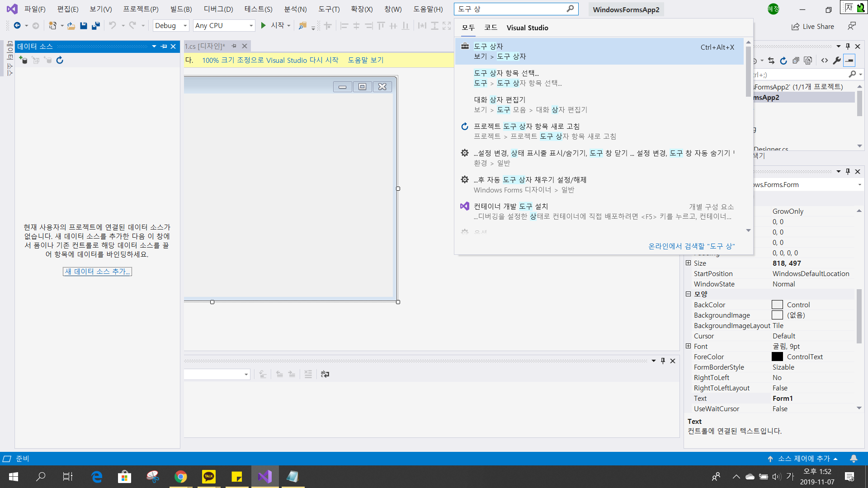Screen dimensions: 868x488
Task: Click the Solution Explorer refresh icon
Action: point(783,61)
